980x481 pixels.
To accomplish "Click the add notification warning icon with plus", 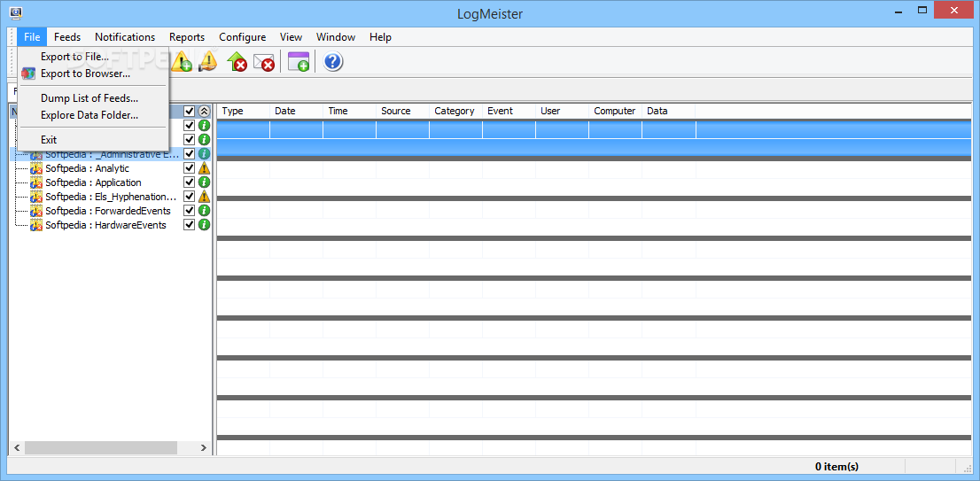I will [182, 61].
